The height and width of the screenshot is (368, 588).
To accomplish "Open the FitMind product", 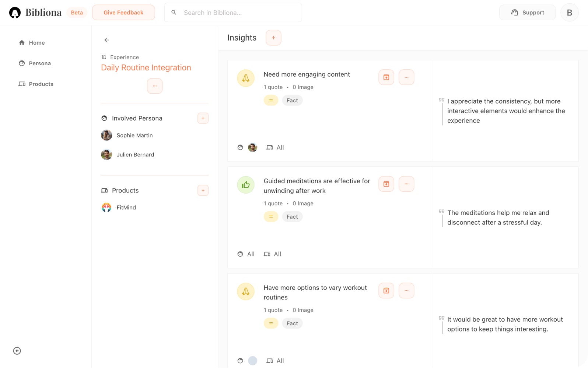I will (126, 208).
